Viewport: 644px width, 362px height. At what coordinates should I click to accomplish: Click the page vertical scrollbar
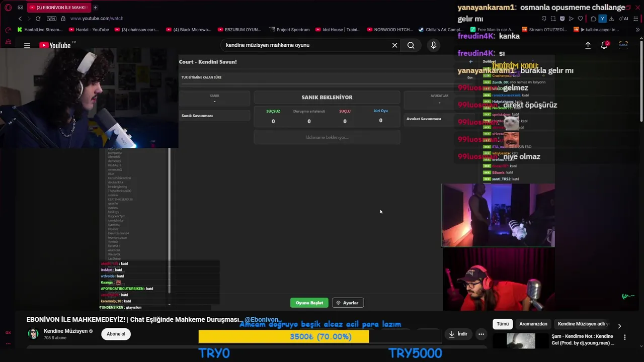tap(640, 80)
